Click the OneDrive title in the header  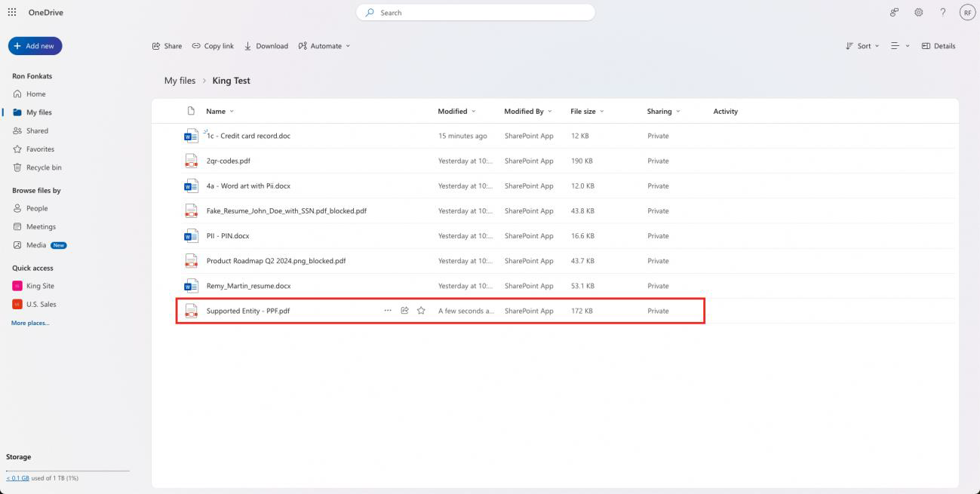46,12
